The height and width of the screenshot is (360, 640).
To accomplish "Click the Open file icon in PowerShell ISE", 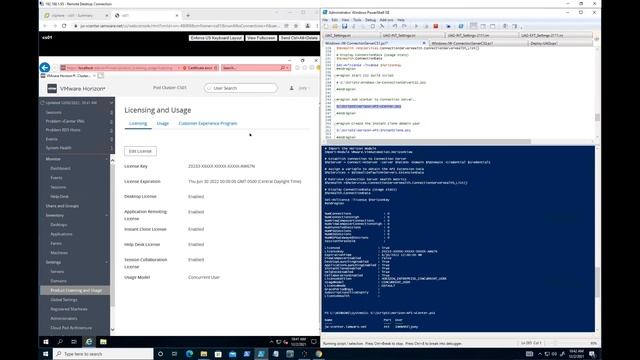I will click(335, 27).
